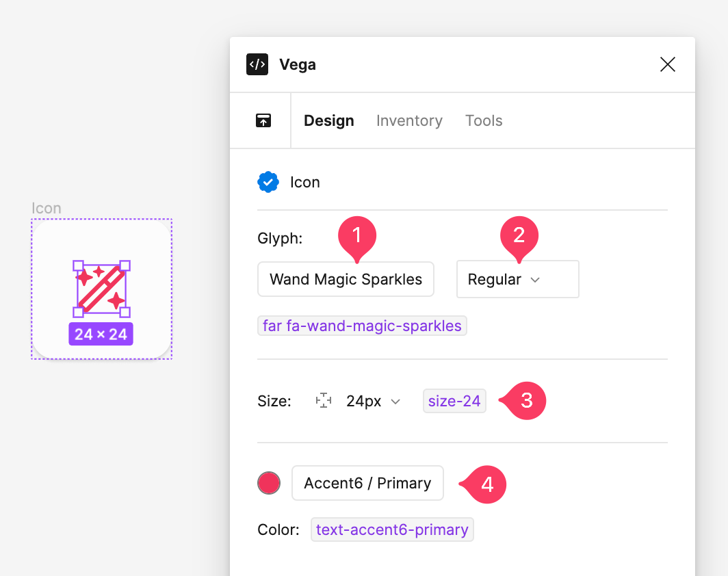Viewport: 728px width, 576px height.
Task: Click the text-accent6-primary class tag
Action: click(x=392, y=529)
